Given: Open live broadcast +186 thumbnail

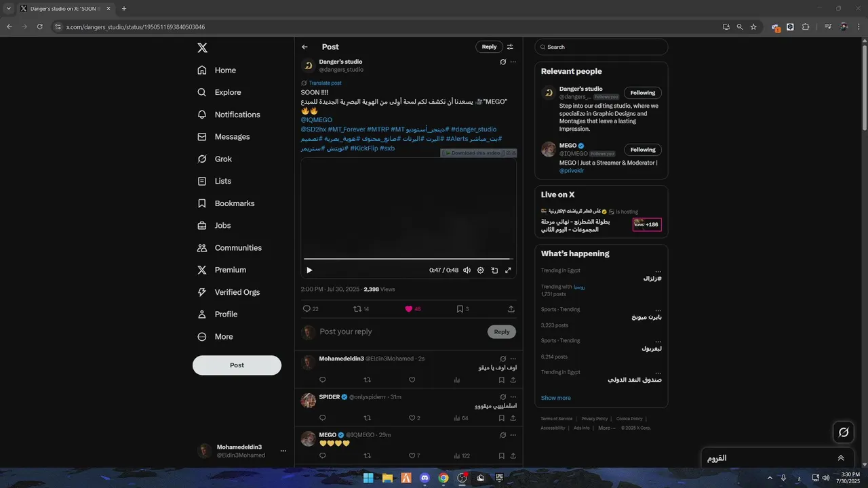Looking at the screenshot, I should [x=647, y=224].
